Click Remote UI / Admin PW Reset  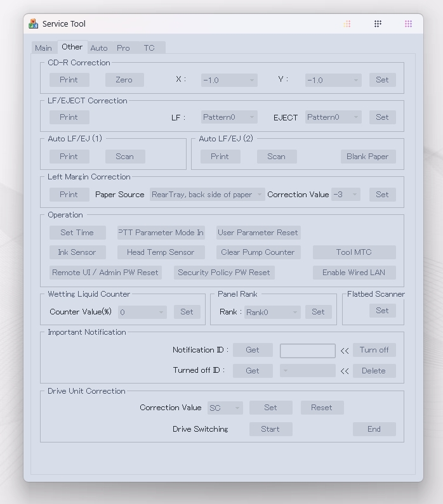coord(105,273)
